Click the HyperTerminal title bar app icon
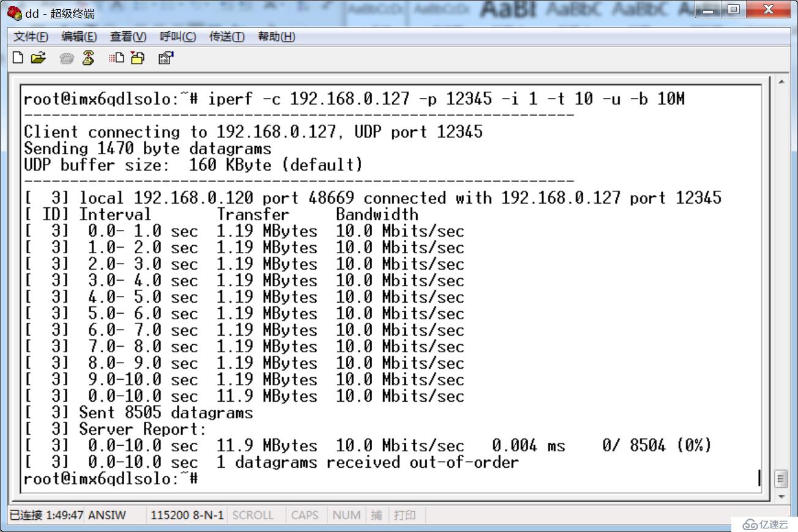This screenshot has height=532, width=798. (x=15, y=13)
